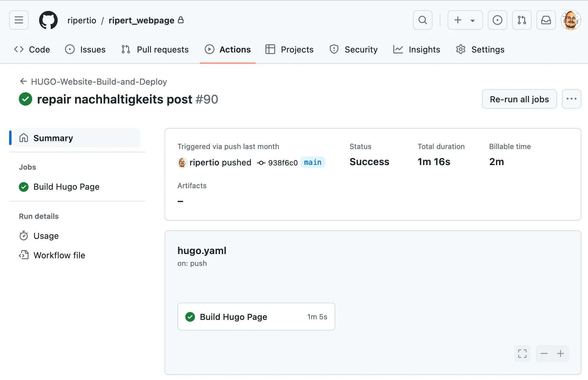
Task: Expand the create-new dropdown arrow
Action: point(473,21)
